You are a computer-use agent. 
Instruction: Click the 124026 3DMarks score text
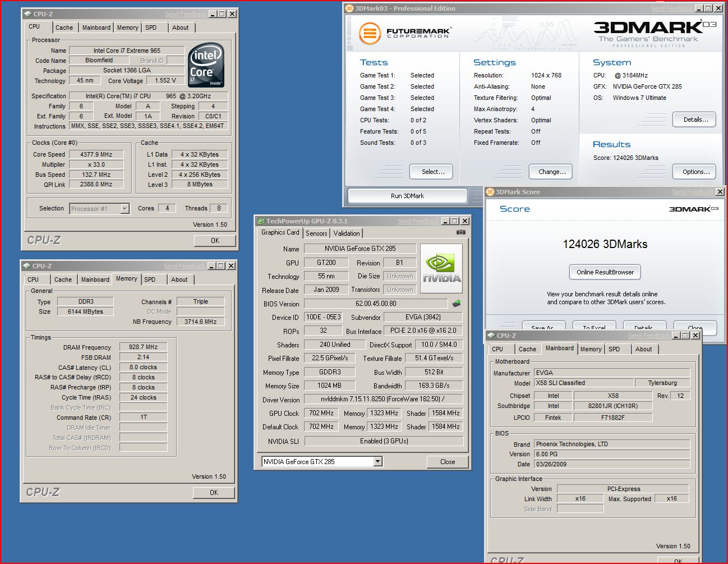[x=605, y=244]
